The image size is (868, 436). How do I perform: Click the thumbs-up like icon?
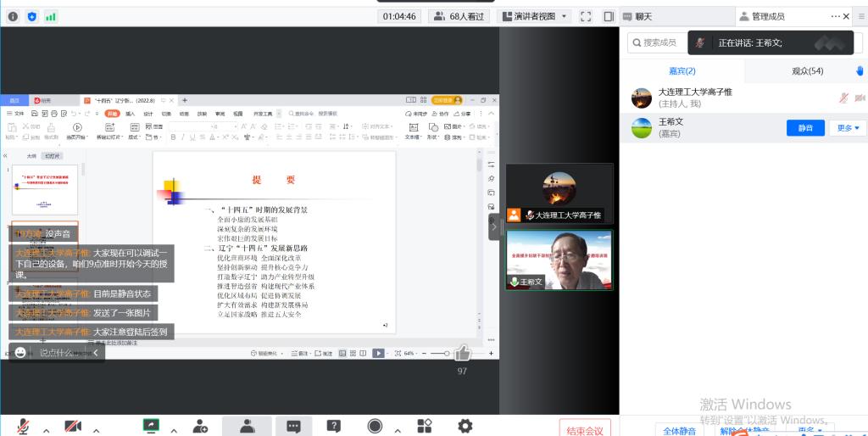click(x=462, y=353)
